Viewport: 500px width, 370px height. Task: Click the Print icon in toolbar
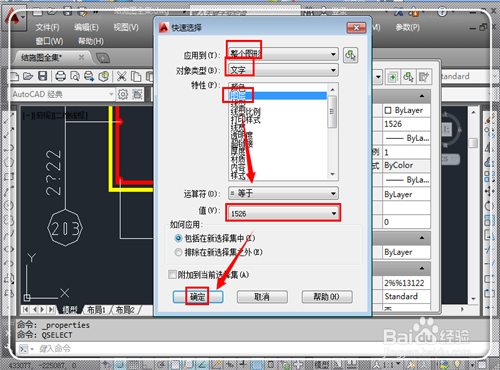click(x=60, y=76)
